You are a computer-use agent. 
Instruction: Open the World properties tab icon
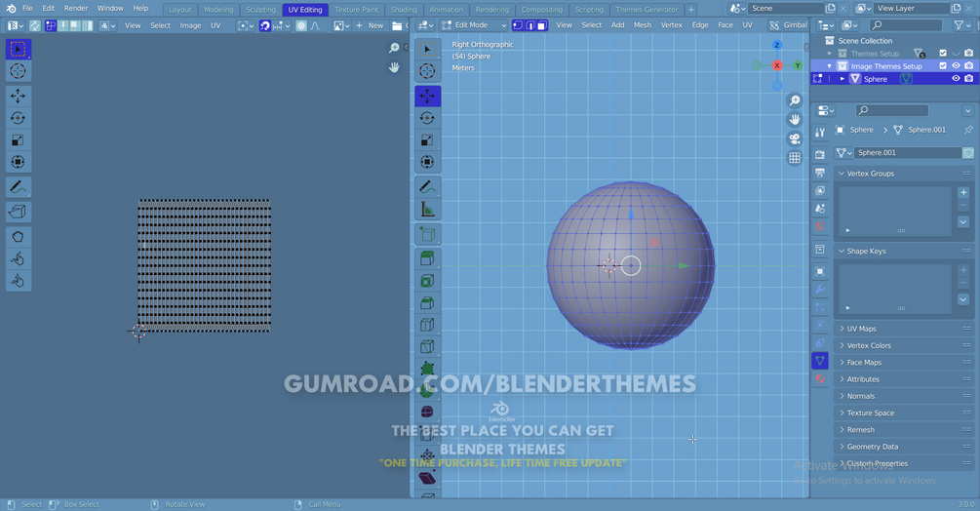point(820,226)
